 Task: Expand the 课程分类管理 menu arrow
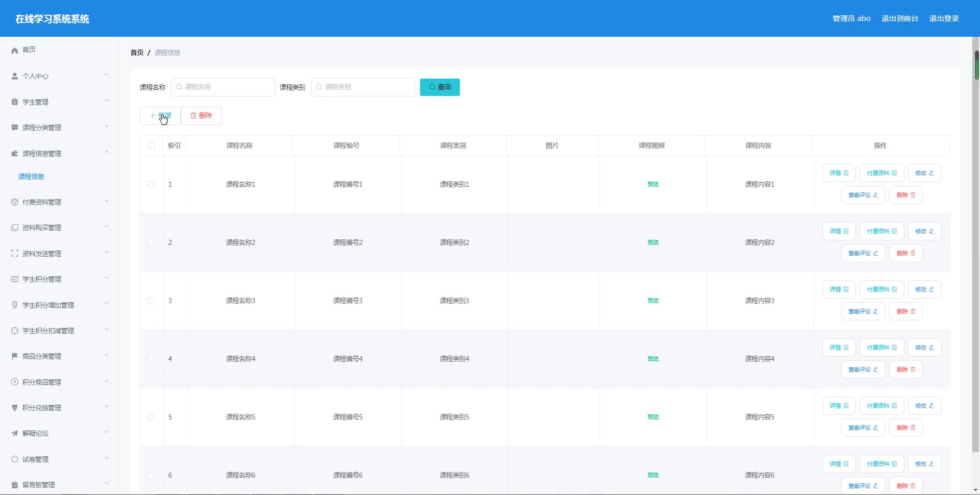107,127
